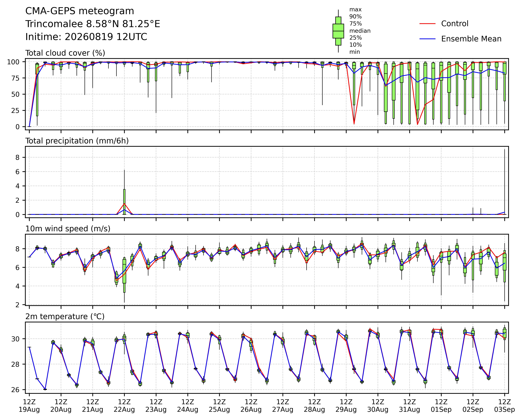Click the "12Z 01Sep" time axis label

pyautogui.click(x=441, y=406)
